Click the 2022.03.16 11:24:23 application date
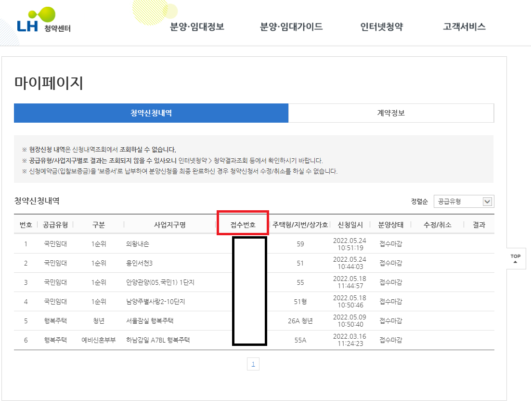The height and width of the screenshot is (420, 531). [x=350, y=340]
